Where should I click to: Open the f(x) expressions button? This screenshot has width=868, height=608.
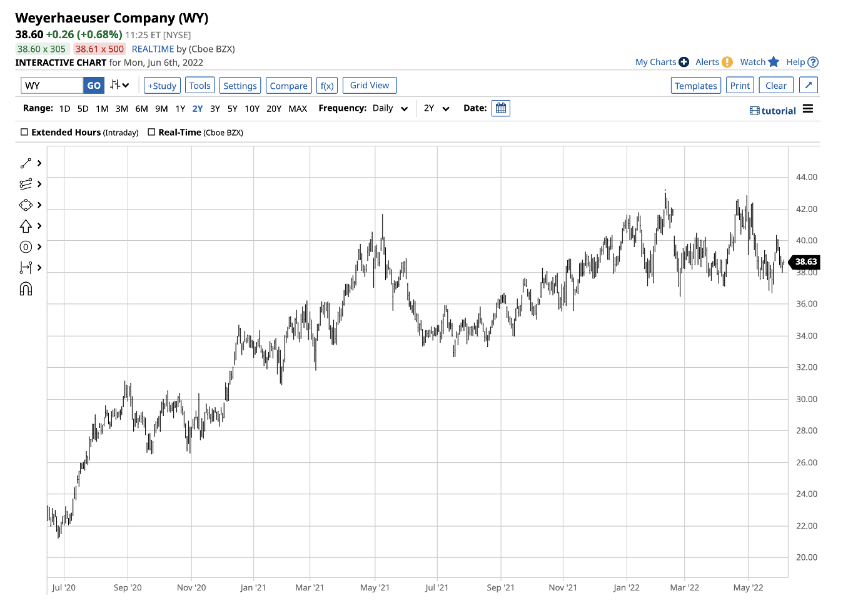(x=327, y=86)
